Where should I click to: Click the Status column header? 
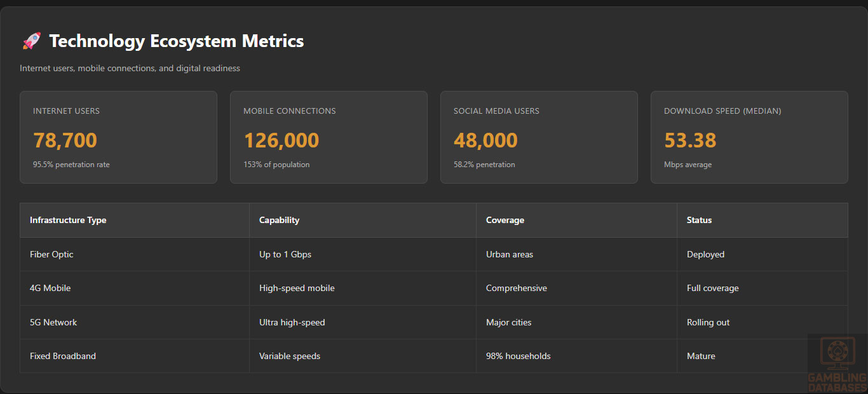pyautogui.click(x=699, y=221)
